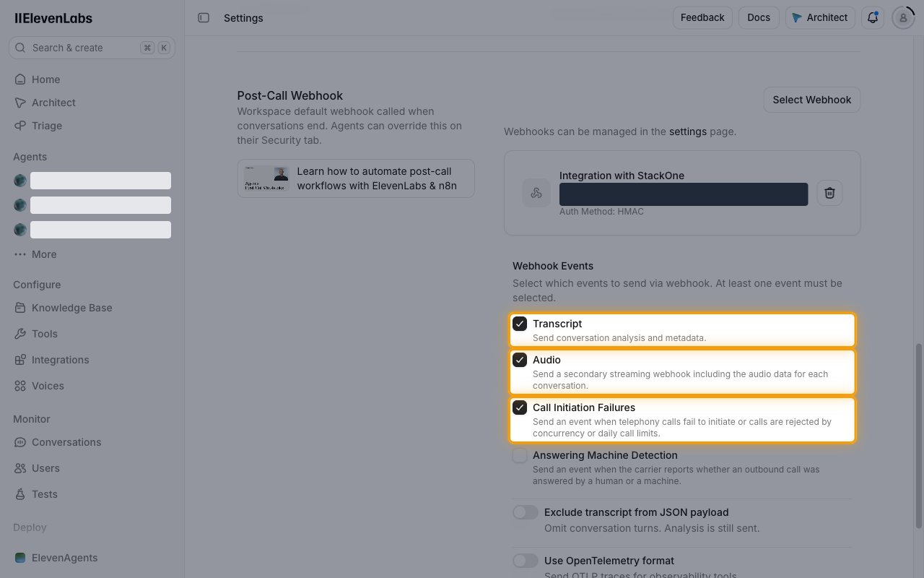Click the Integrations icon
Viewport: 924px width, 578px height.
click(20, 360)
